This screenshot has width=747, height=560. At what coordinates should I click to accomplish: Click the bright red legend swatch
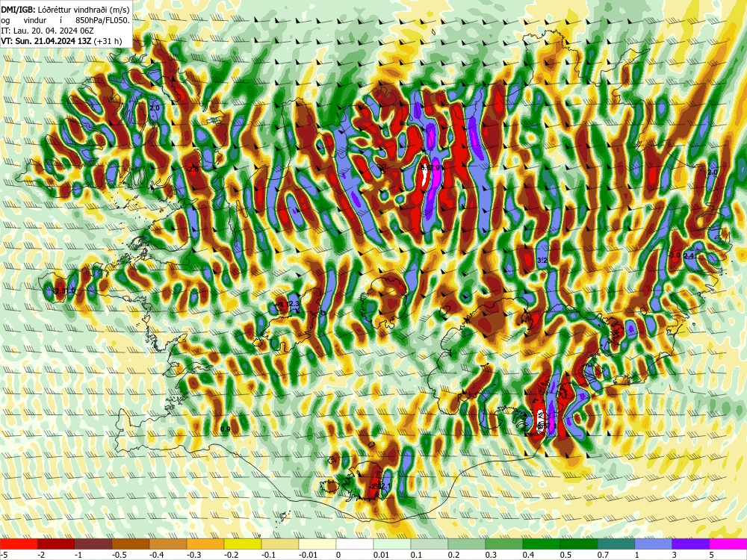[x=19, y=544]
